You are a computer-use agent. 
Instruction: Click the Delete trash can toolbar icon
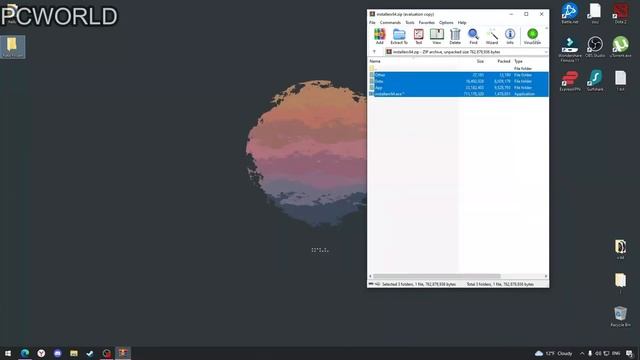tap(455, 36)
